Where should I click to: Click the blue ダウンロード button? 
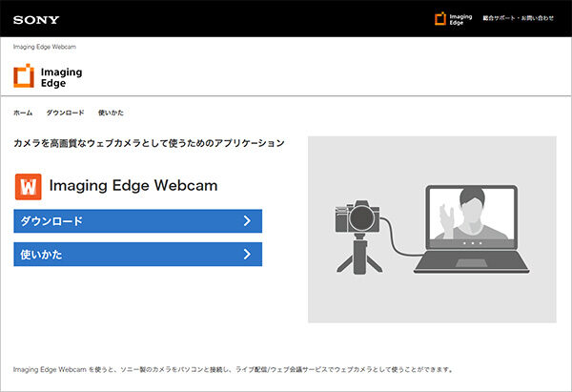pyautogui.click(x=138, y=221)
